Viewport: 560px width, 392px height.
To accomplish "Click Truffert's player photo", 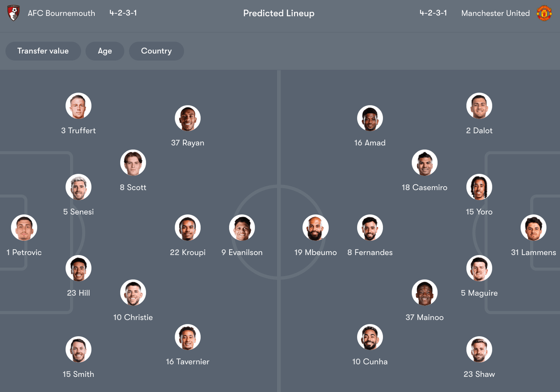I will click(78, 106).
